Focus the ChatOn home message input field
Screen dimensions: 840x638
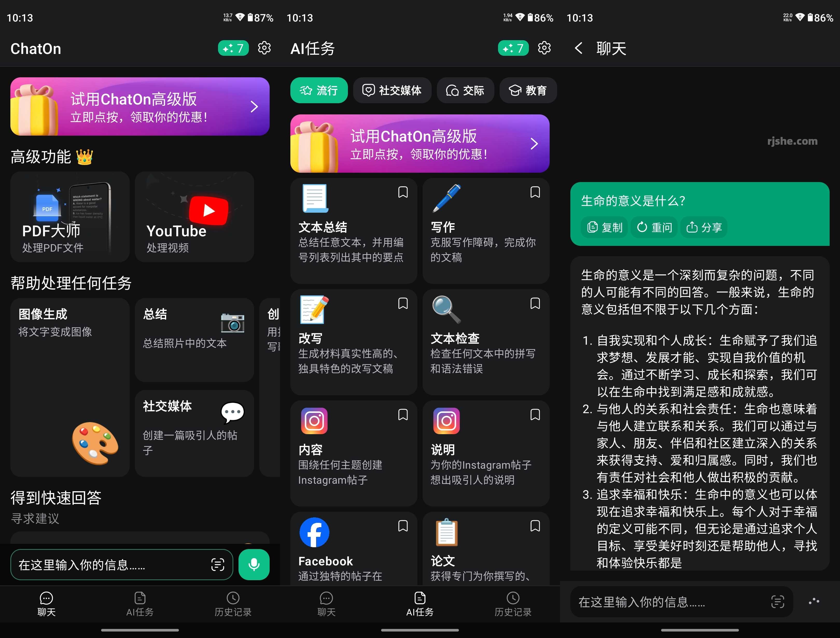pyautogui.click(x=122, y=565)
